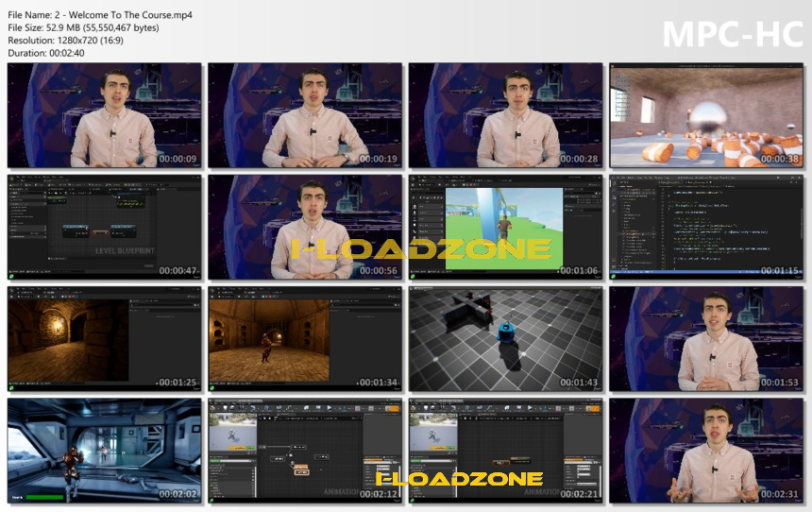Screen dimensions: 812x512
Task: Choose the green field character frame at 00:01:06
Action: pyautogui.click(x=505, y=227)
